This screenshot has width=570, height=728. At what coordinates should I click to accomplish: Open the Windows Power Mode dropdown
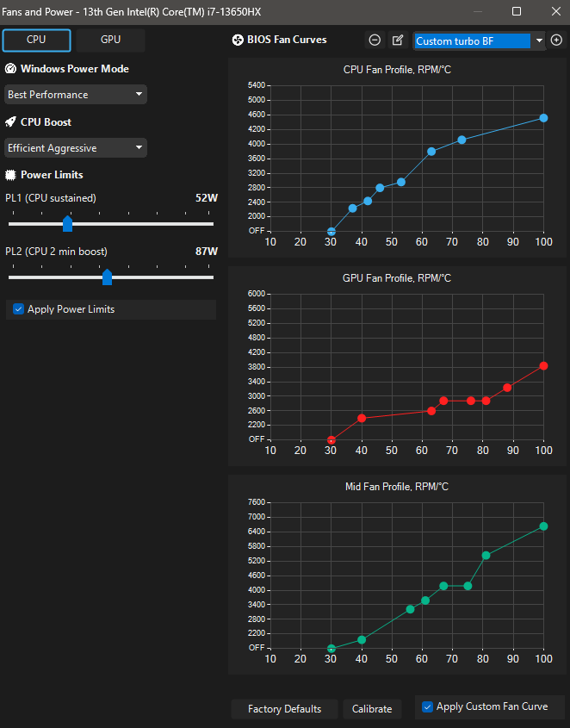click(76, 95)
